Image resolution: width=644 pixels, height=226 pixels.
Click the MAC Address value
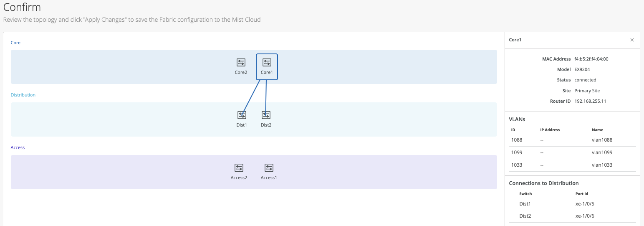pyautogui.click(x=591, y=59)
